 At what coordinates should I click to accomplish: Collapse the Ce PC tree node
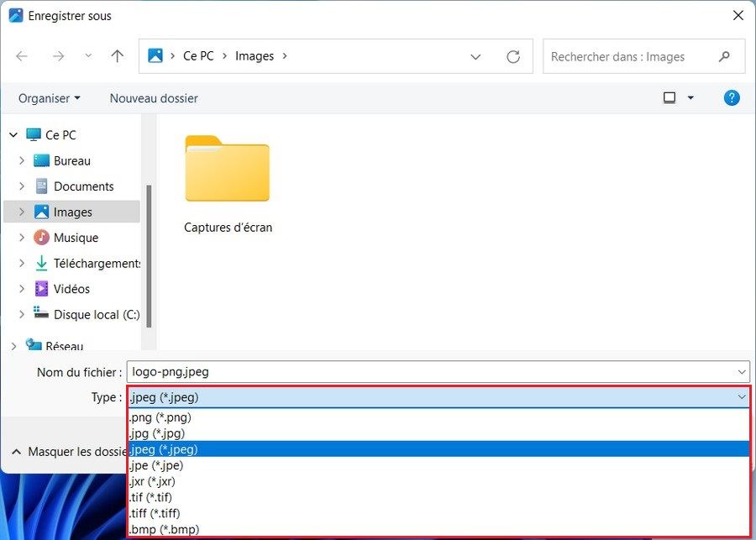coord(13,135)
